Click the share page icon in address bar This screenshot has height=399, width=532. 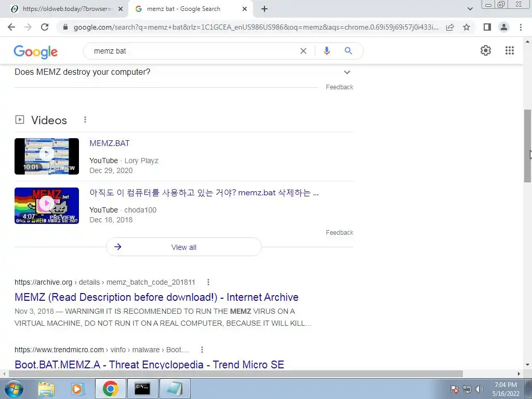coord(450,27)
